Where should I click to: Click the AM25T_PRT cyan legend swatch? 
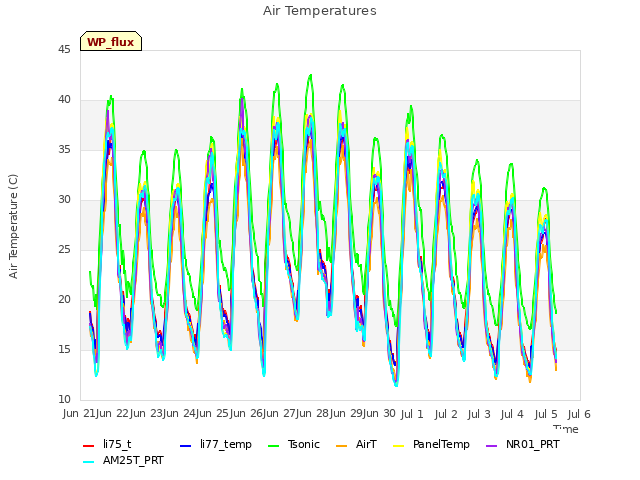(89, 462)
